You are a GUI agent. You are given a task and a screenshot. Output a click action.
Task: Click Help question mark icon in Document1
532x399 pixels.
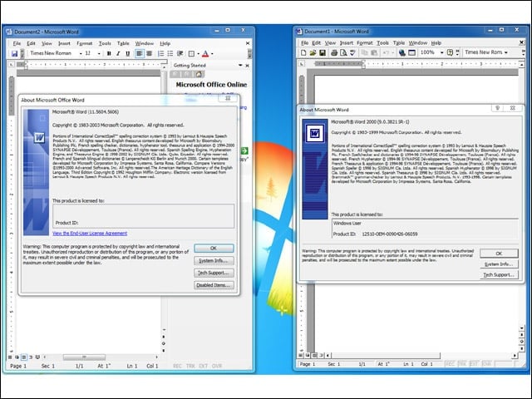click(450, 52)
